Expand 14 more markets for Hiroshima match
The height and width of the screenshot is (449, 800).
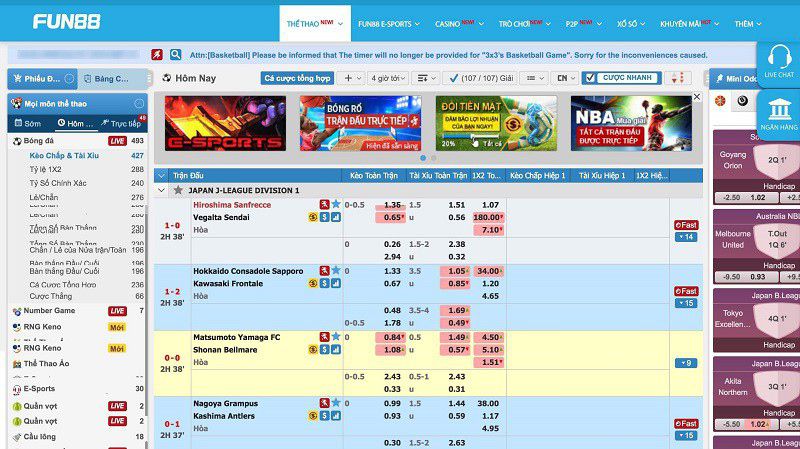point(686,237)
